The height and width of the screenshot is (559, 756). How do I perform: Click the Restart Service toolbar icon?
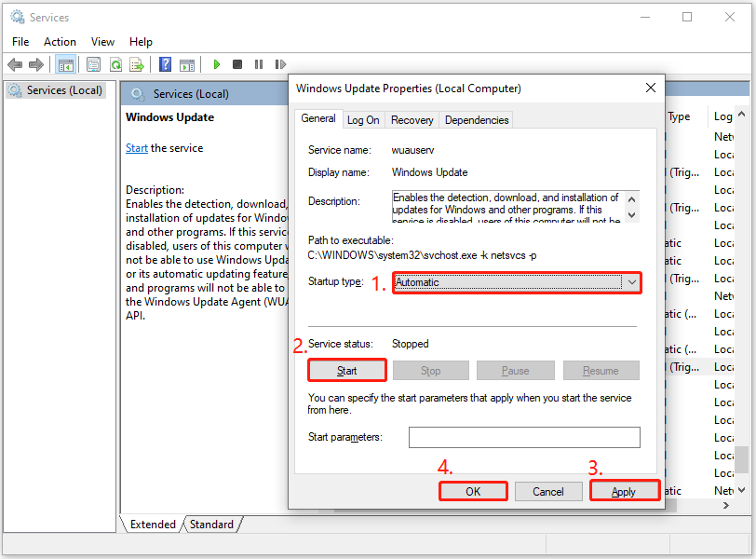278,64
